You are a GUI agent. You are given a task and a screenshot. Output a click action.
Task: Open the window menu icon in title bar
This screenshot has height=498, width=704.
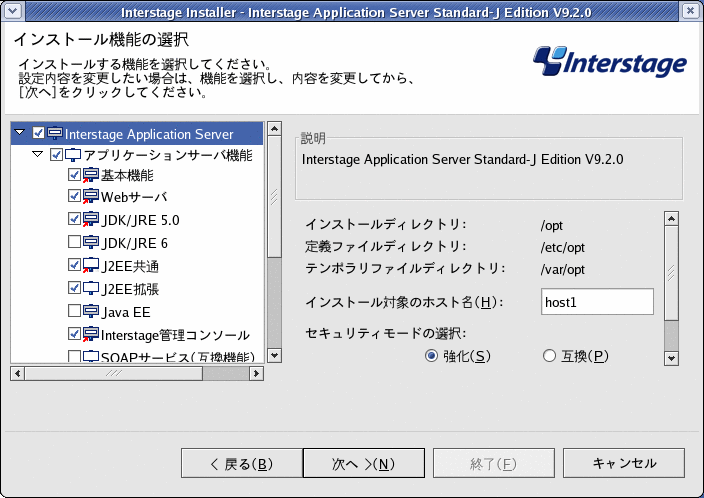12,11
